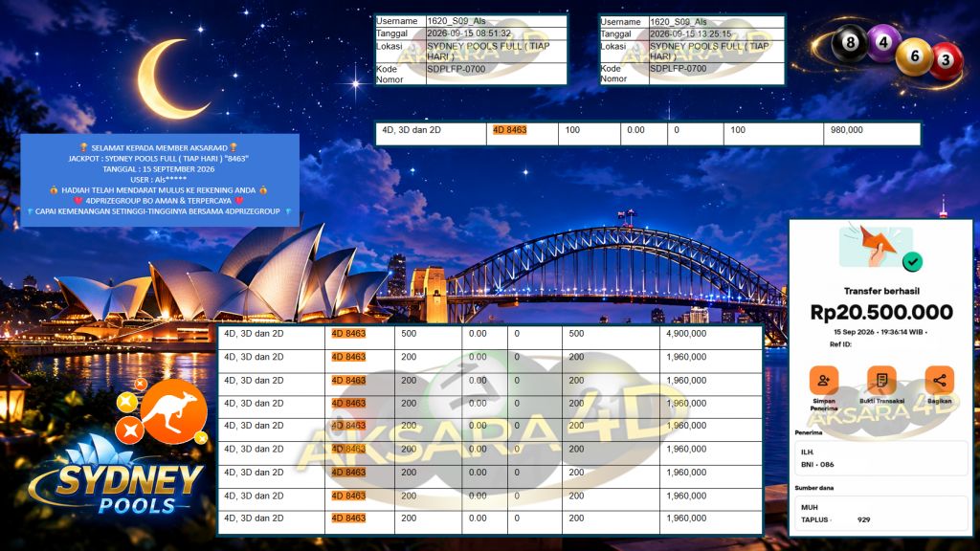Click the recipient name "ILH."
This screenshot has height=551, width=980.
coord(808,452)
